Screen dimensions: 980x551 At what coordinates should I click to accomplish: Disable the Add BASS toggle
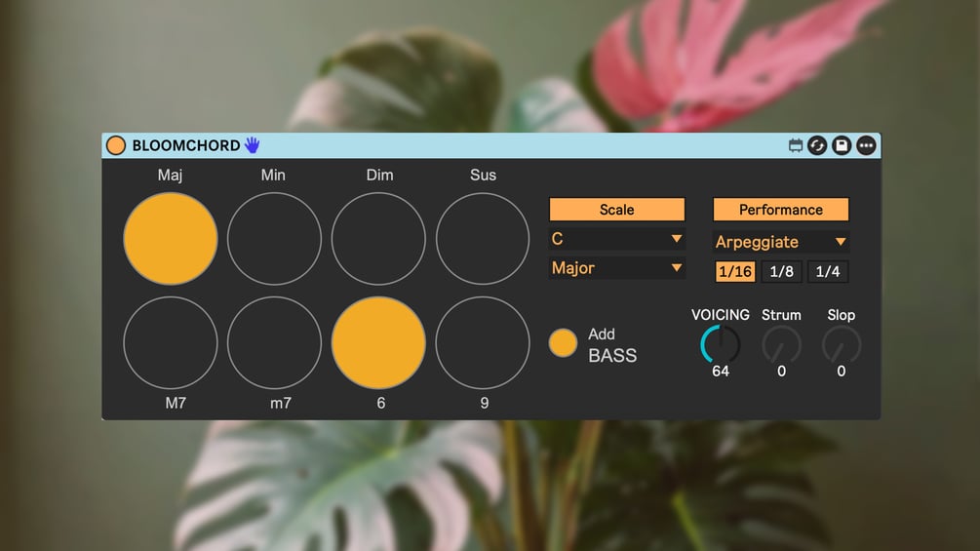coord(563,343)
